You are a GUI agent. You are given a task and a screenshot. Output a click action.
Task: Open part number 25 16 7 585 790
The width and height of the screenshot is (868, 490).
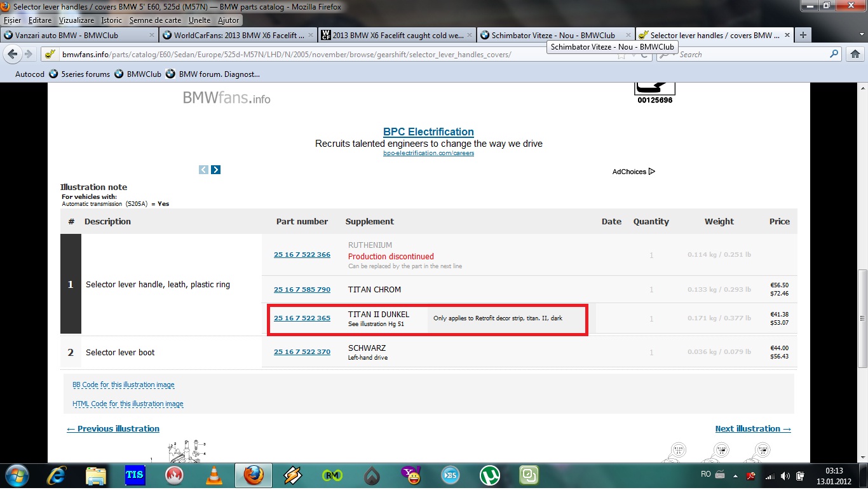tap(302, 290)
